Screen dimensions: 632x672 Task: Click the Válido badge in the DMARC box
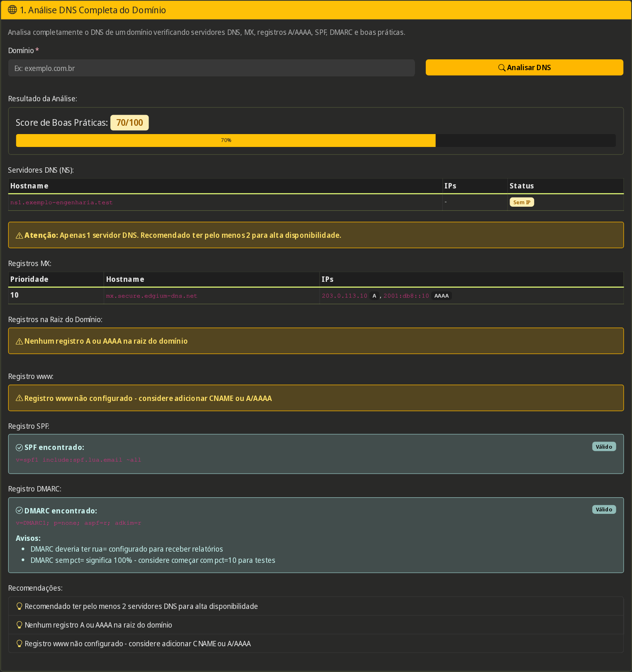(x=604, y=509)
